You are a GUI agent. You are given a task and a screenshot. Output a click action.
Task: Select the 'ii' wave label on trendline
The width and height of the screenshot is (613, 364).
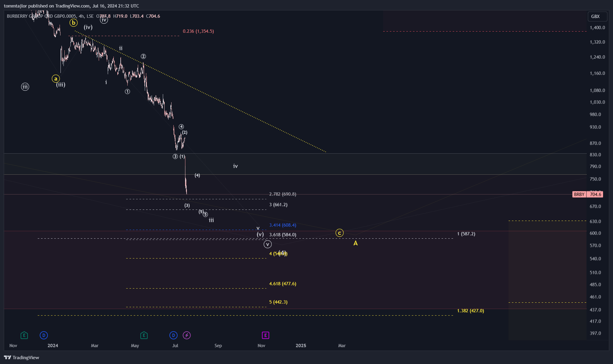tap(121, 48)
